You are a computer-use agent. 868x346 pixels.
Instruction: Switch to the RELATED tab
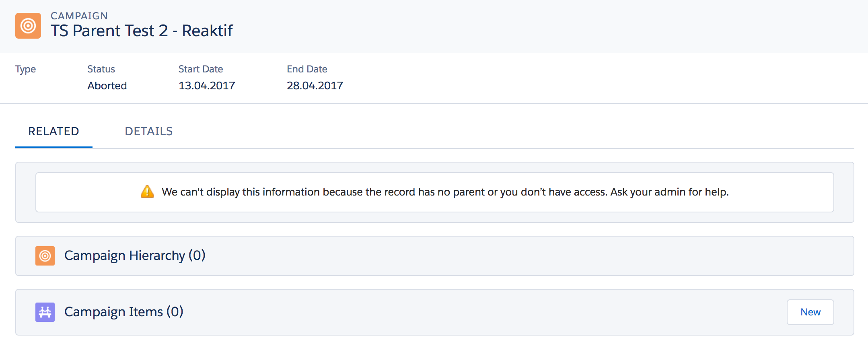[x=53, y=131]
